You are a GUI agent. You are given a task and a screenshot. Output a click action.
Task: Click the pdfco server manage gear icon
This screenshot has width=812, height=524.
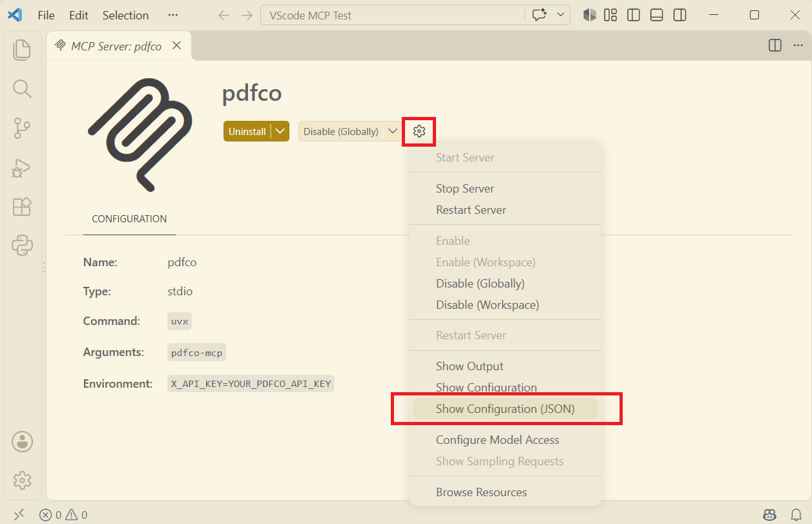coord(419,131)
